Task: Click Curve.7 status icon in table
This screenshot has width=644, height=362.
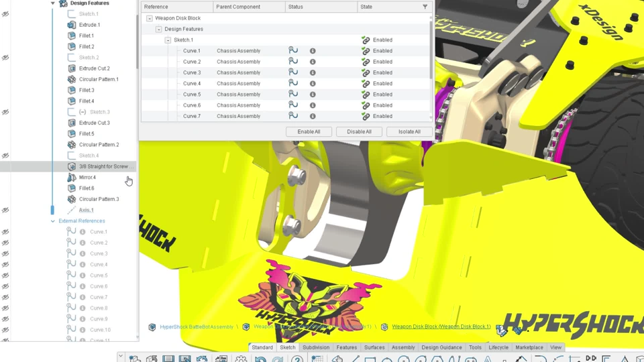Action: [x=293, y=115]
